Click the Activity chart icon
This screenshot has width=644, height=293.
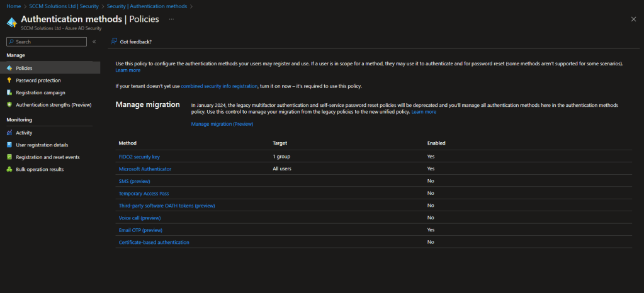pos(9,133)
